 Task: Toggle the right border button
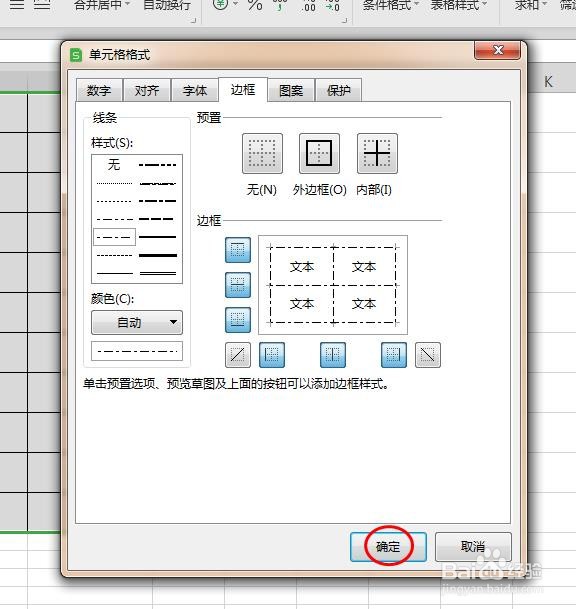pos(394,355)
